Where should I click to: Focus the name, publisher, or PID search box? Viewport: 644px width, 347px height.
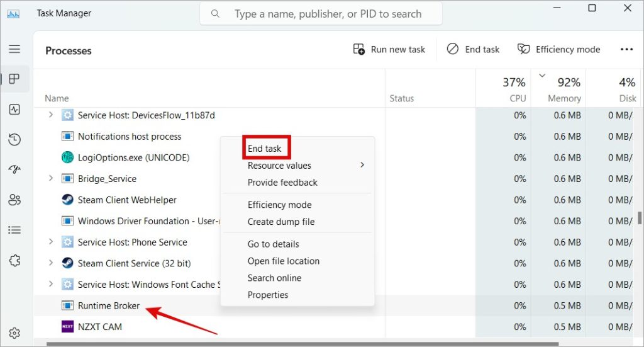tap(321, 14)
